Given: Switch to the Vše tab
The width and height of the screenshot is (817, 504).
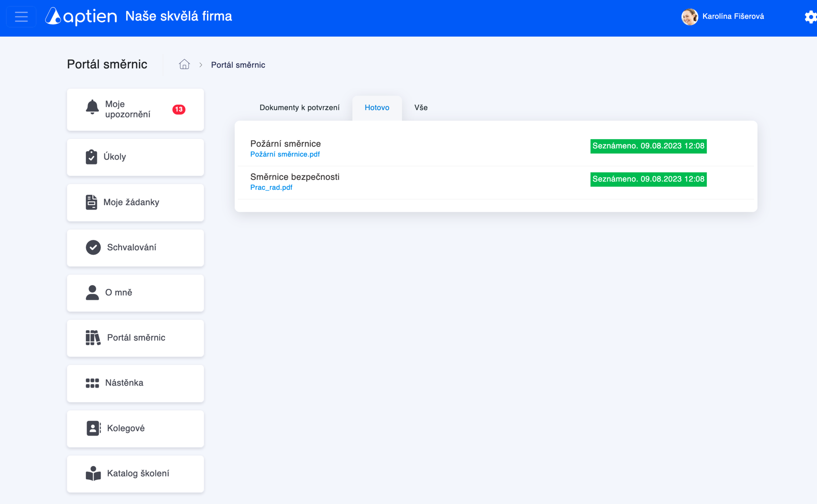Looking at the screenshot, I should (x=421, y=108).
